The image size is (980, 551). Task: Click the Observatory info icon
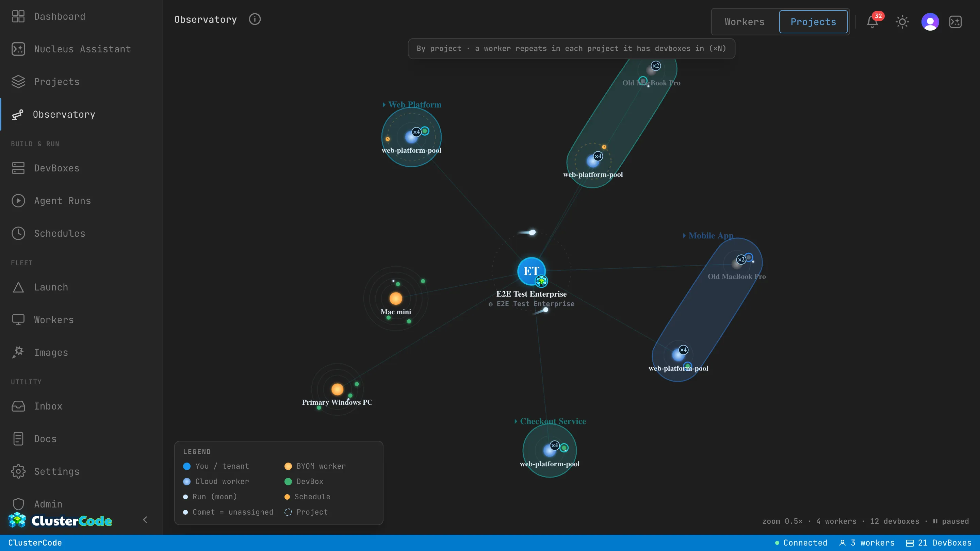coord(255,19)
